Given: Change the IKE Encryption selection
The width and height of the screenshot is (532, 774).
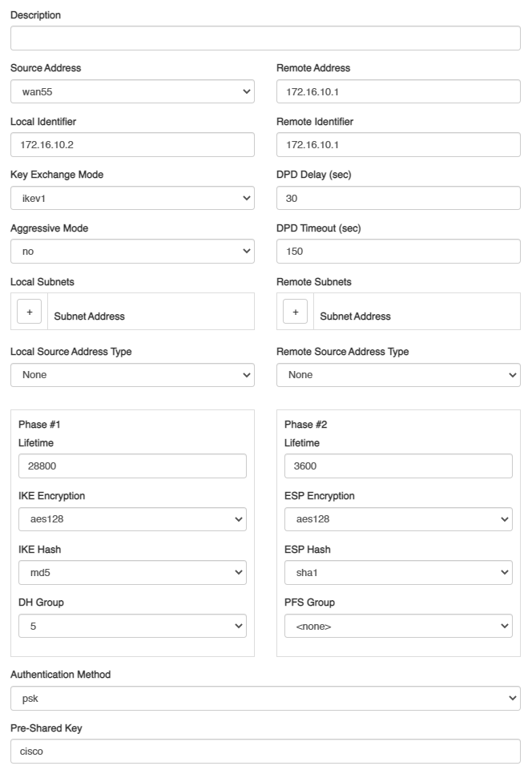Looking at the screenshot, I should [x=132, y=519].
